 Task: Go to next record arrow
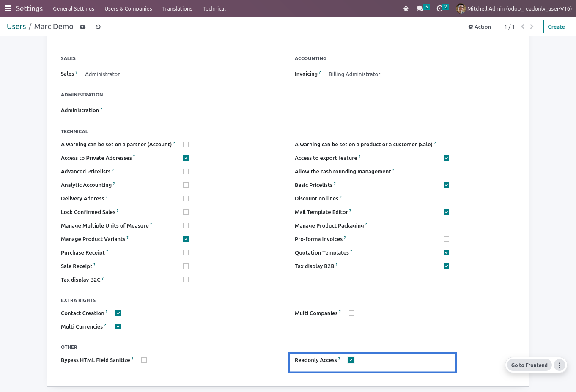click(x=532, y=27)
